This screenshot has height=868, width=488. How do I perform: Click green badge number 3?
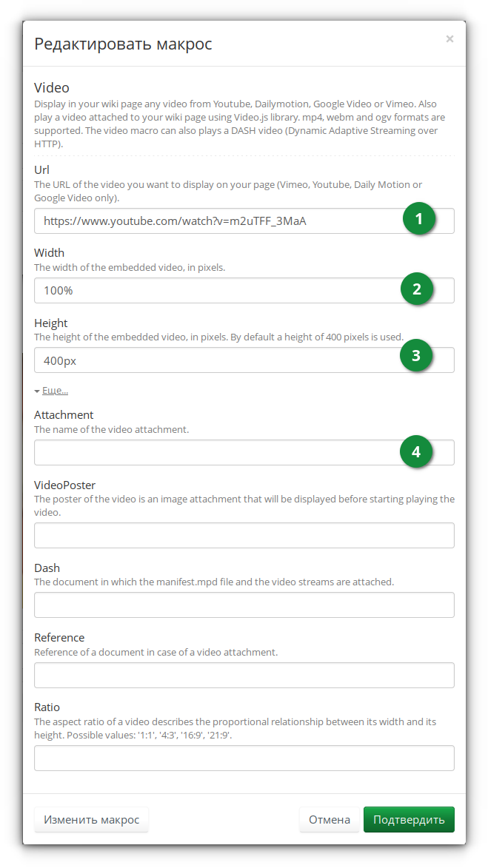pos(416,355)
